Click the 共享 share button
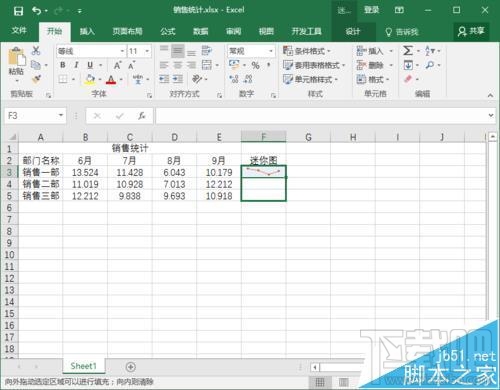The height and width of the screenshot is (390, 500). pyautogui.click(x=471, y=31)
